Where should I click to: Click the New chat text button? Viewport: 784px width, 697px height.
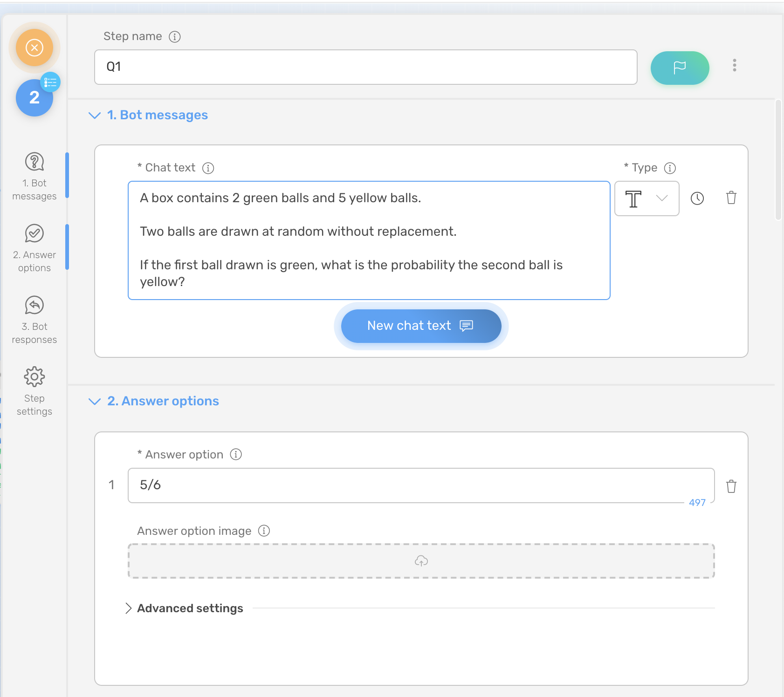[x=420, y=326]
